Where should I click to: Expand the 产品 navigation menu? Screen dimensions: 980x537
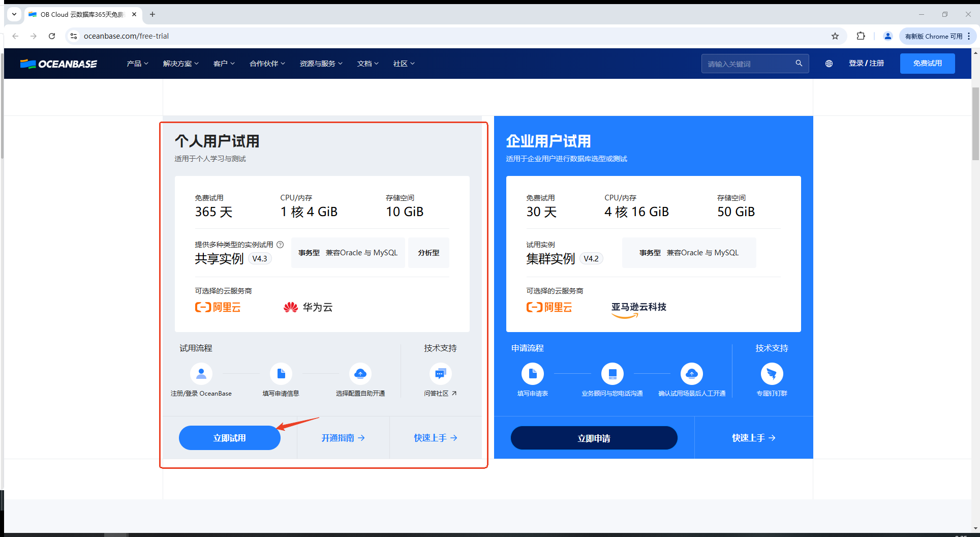pyautogui.click(x=137, y=64)
